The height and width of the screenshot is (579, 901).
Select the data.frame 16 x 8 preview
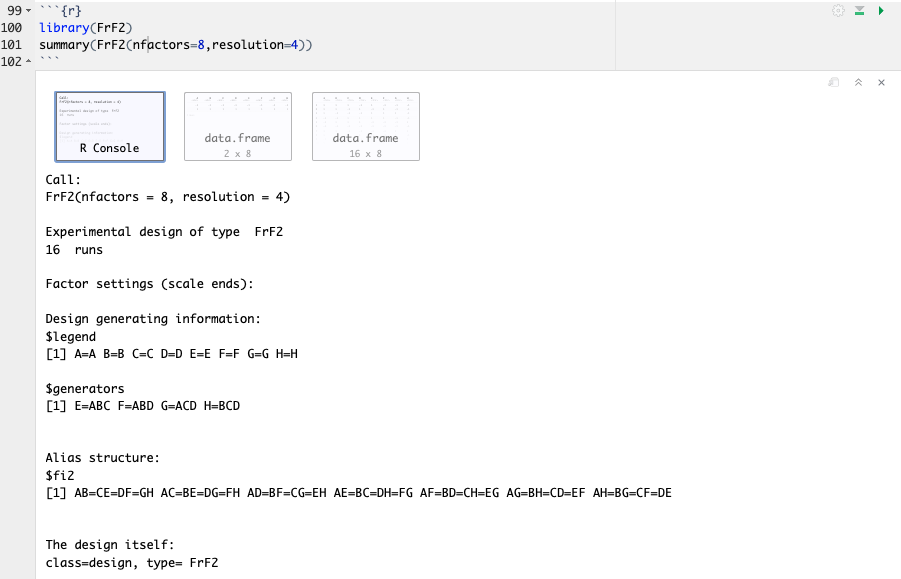(x=365, y=126)
